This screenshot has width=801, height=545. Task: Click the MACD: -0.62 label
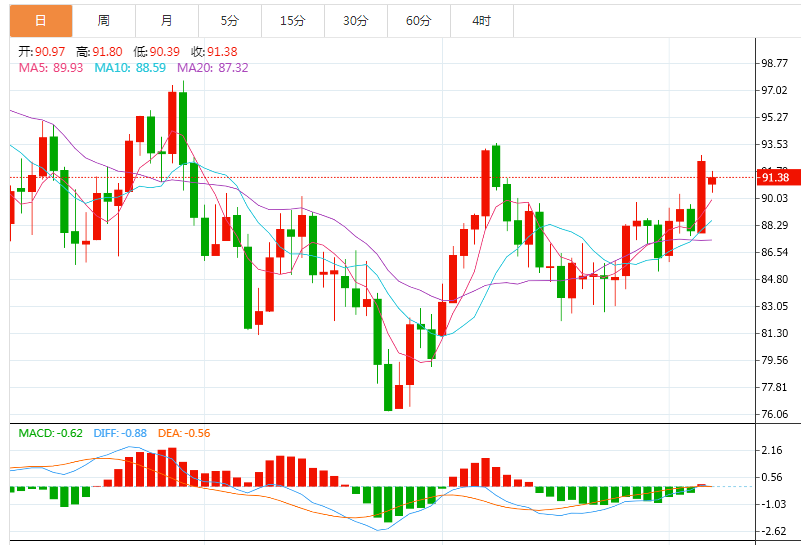tap(51, 433)
